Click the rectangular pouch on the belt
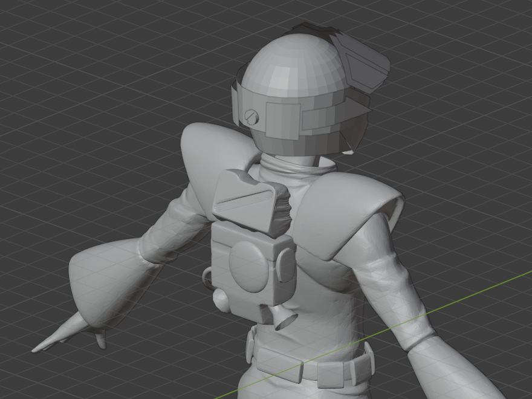Viewport: 532px width, 399px height. (279, 365)
